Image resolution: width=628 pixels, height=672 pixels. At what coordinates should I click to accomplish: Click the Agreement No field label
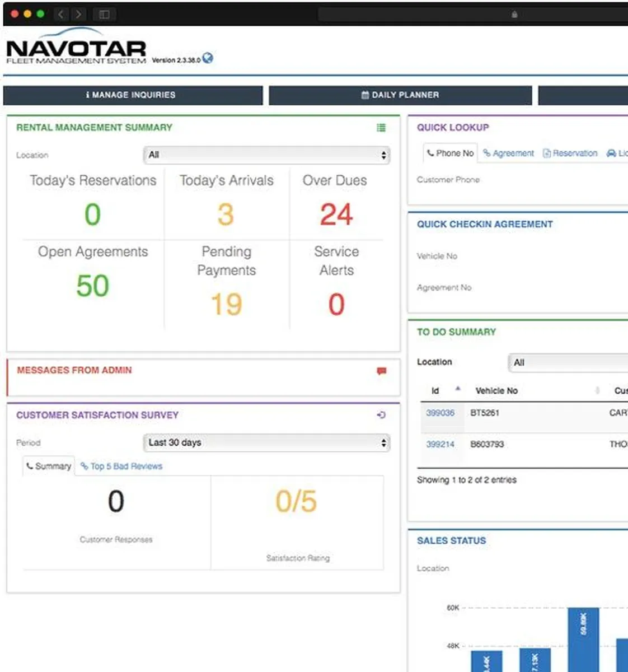click(444, 287)
